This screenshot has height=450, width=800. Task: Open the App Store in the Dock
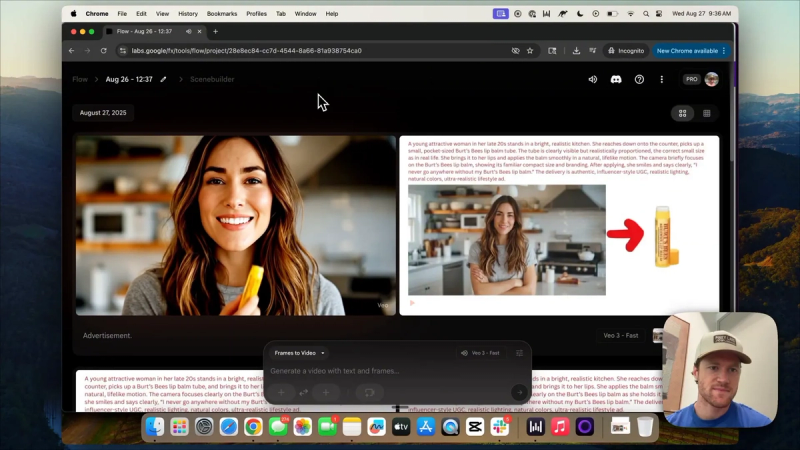click(426, 427)
